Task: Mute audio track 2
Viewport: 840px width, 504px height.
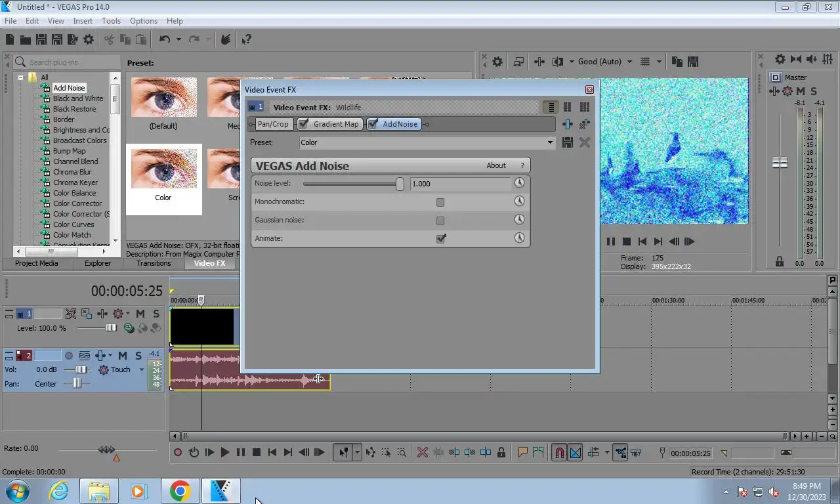Action: click(123, 356)
